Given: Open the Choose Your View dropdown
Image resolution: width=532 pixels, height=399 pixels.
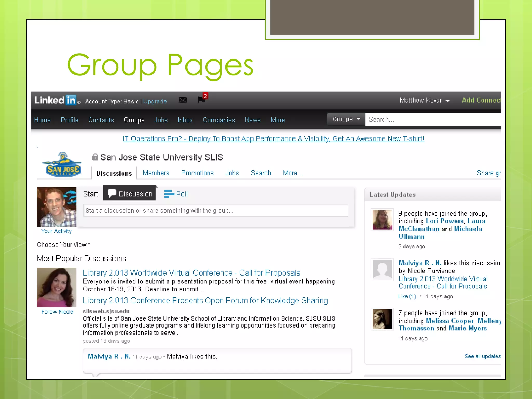Looking at the screenshot, I should coord(64,245).
